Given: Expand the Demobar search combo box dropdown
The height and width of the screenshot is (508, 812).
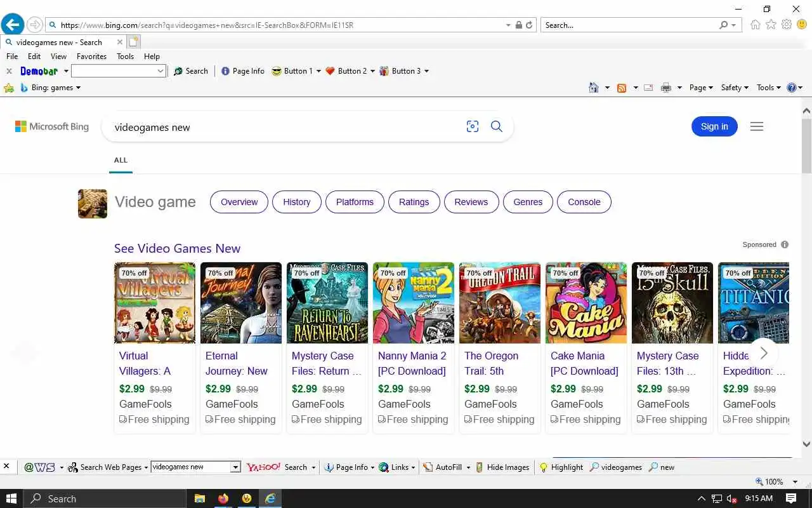Looking at the screenshot, I should click(160, 71).
